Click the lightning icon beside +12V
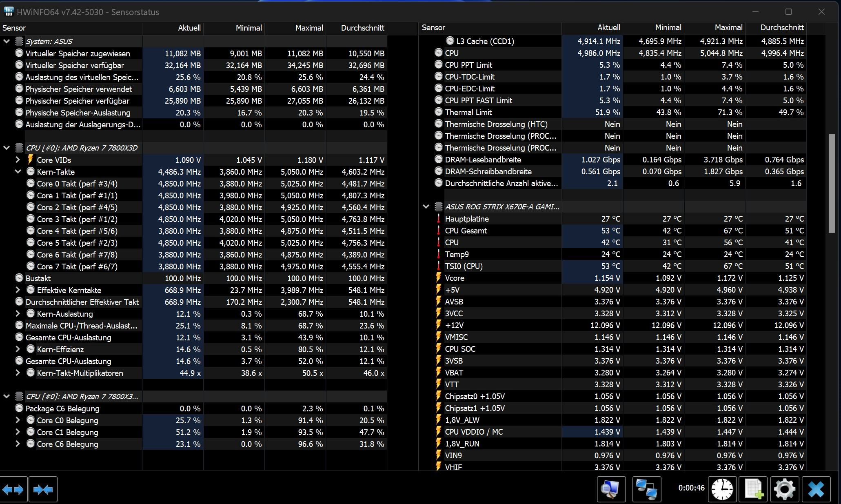This screenshot has height=504, width=841. [x=439, y=325]
